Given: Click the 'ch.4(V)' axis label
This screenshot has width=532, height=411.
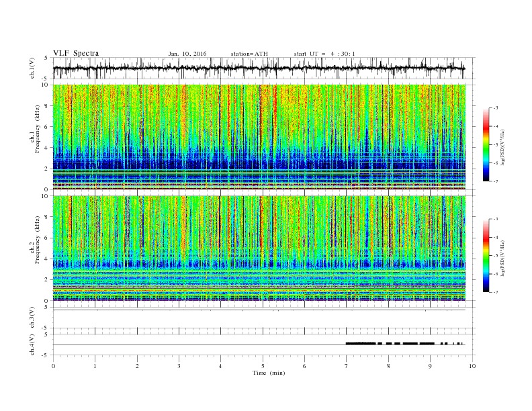Looking at the screenshot, I should point(32,345).
